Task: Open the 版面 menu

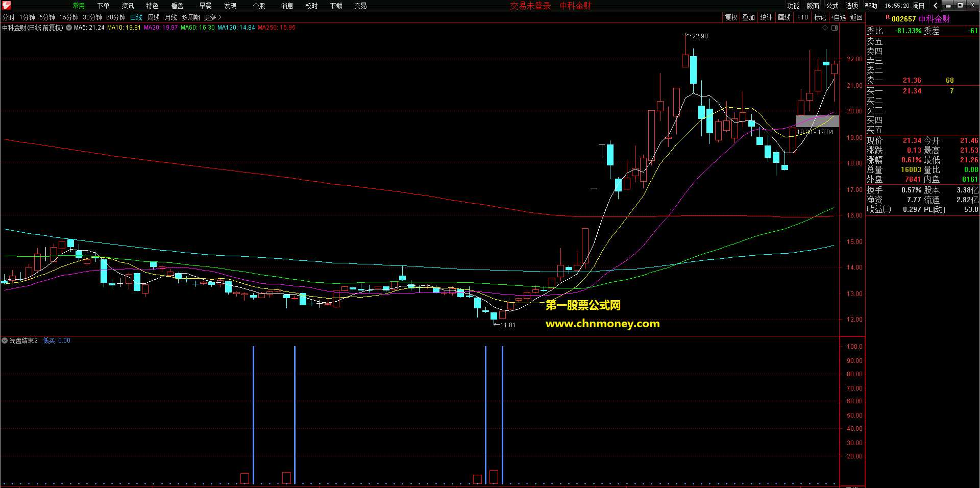Action: [813, 6]
